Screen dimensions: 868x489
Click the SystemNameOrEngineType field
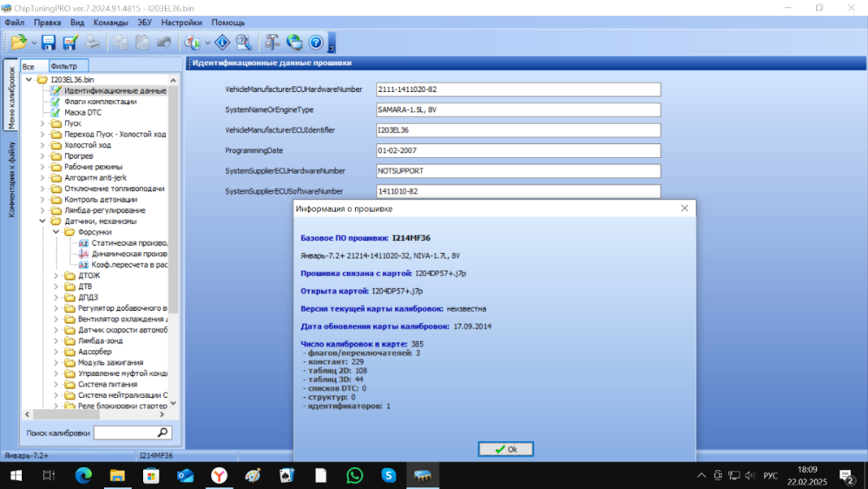tap(518, 109)
